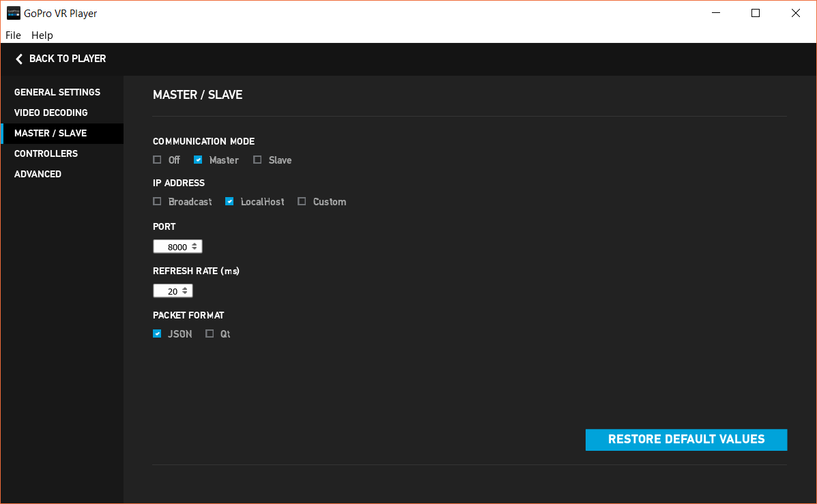Switch packet format to Qt
The width and height of the screenshot is (817, 504).
[210, 334]
